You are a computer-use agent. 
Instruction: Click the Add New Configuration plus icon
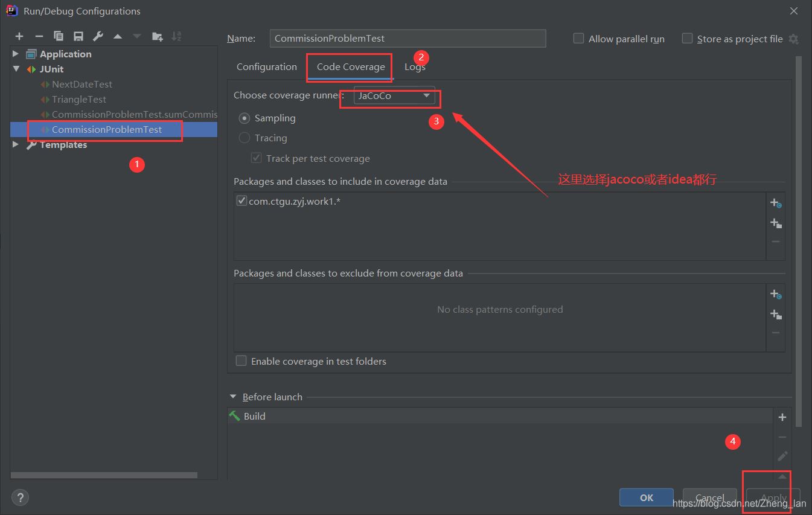tap(19, 37)
